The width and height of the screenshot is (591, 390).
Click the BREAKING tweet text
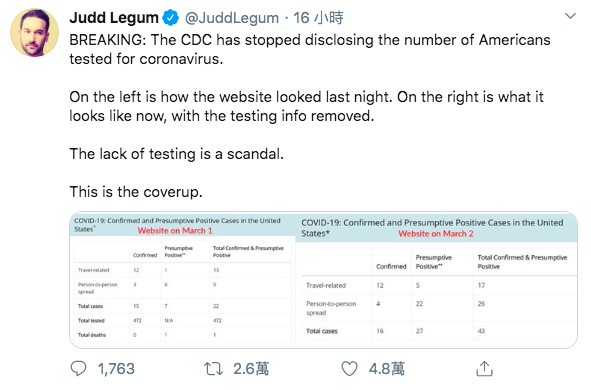click(310, 49)
